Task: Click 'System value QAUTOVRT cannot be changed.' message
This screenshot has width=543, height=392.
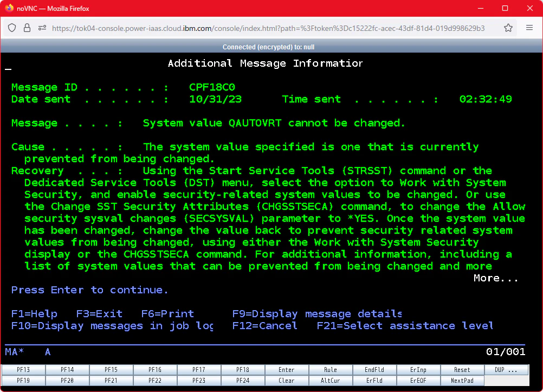Action: (x=274, y=123)
